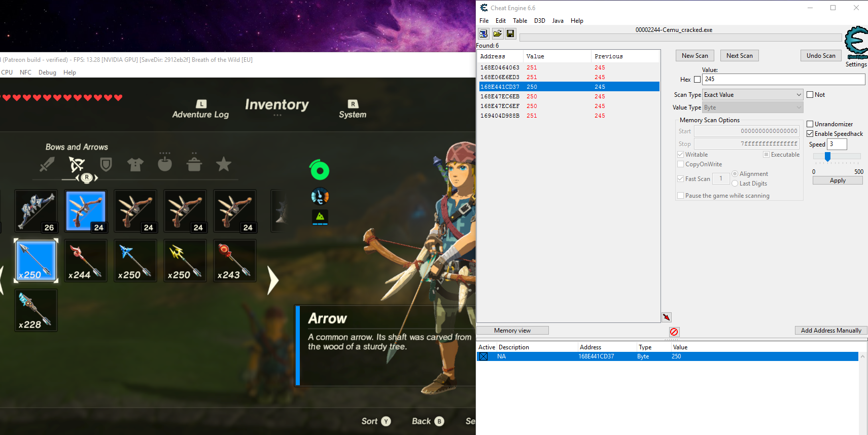This screenshot has width=868, height=435.
Task: Toggle the Writable checkbox
Action: coord(681,155)
